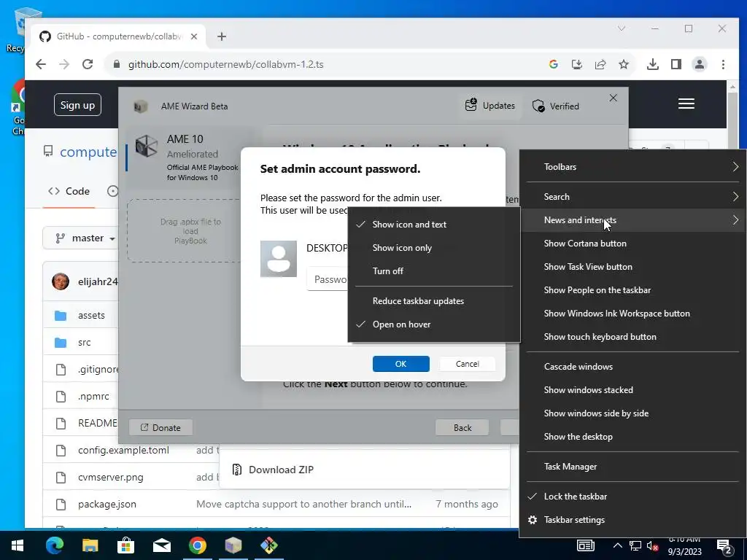Click Donate in AME Wizard
The height and width of the screenshot is (560, 747).
click(160, 427)
